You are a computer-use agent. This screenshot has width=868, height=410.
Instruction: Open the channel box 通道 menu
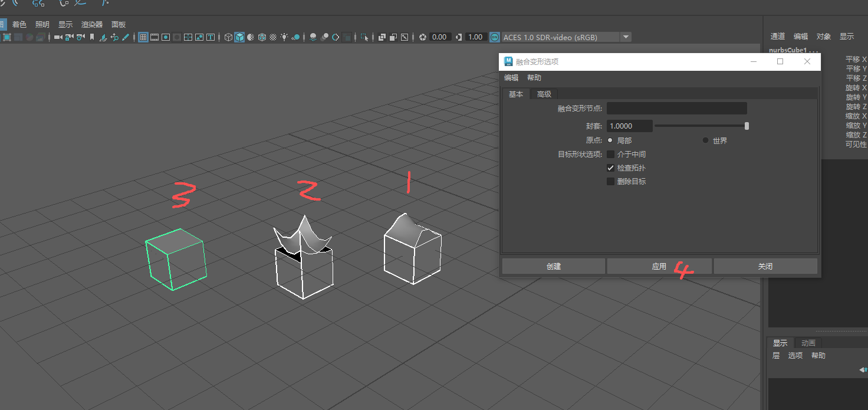(778, 37)
